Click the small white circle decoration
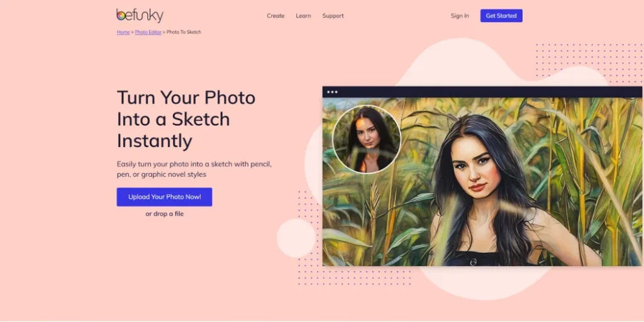Image resolution: width=644 pixels, height=322 pixels. [x=296, y=238]
